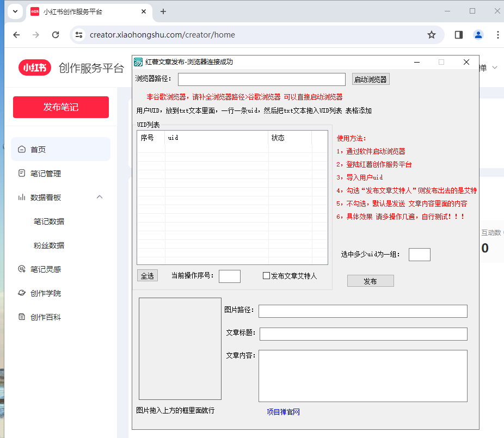Click the uid column header

click(x=217, y=138)
